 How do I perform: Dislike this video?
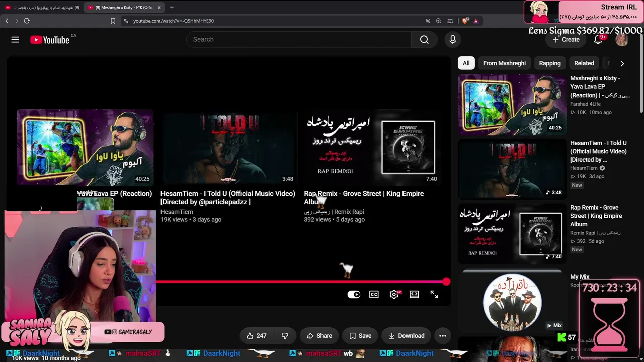pyautogui.click(x=285, y=336)
